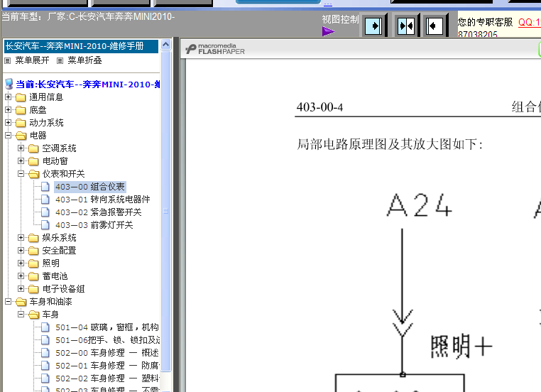541x392 pixels.
Task: Expand the 通用信息 tree node
Action: (x=8, y=97)
